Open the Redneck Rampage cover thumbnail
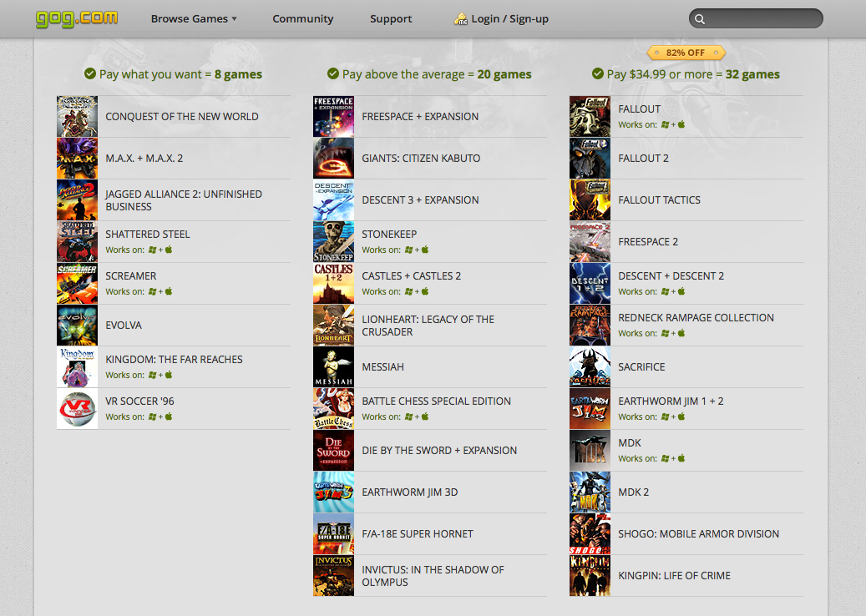Image resolution: width=866 pixels, height=616 pixels. coord(590,326)
